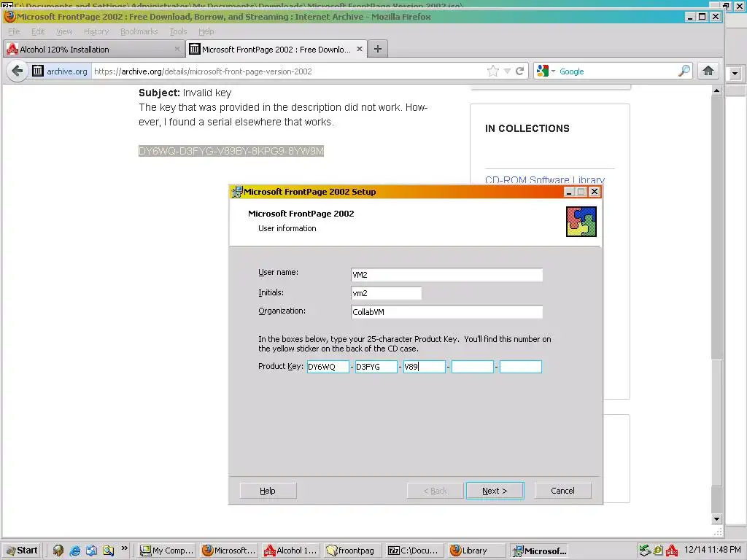
Task: Click the Setup title bar installer icon
Action: (237, 192)
